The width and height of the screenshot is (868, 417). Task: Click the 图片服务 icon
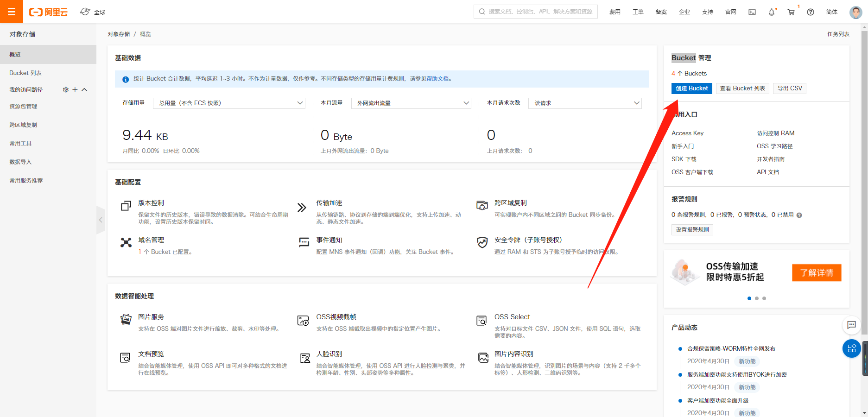click(126, 319)
